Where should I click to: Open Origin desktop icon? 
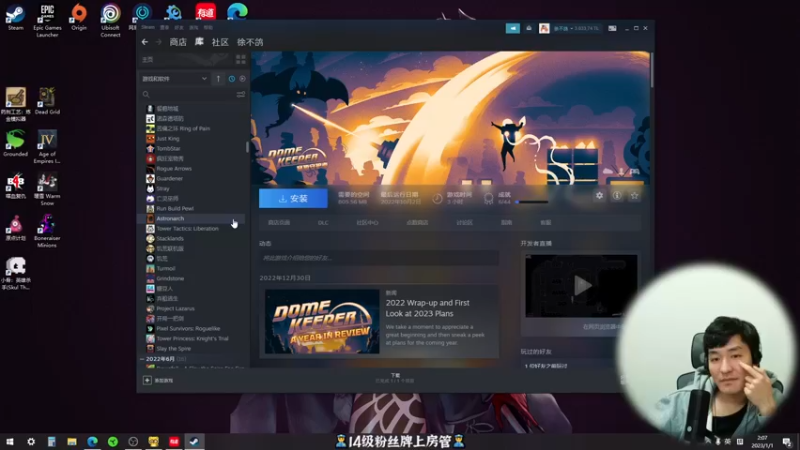coord(79,17)
